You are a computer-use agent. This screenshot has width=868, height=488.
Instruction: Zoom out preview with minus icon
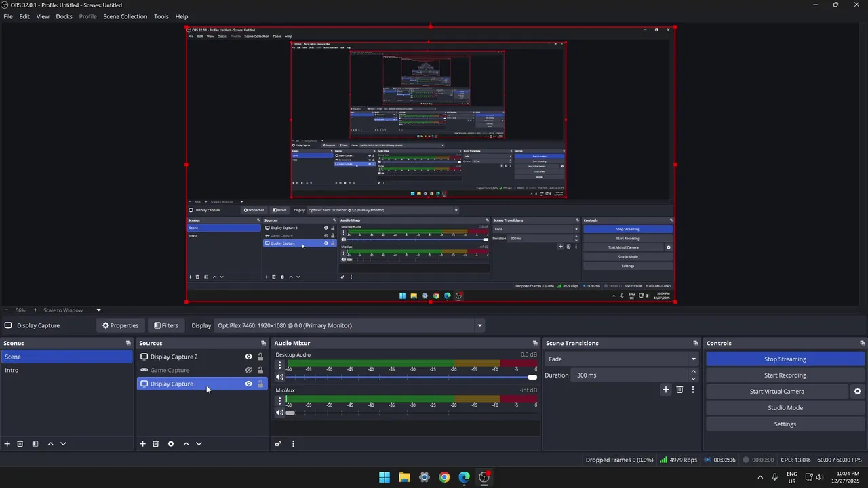click(7, 310)
